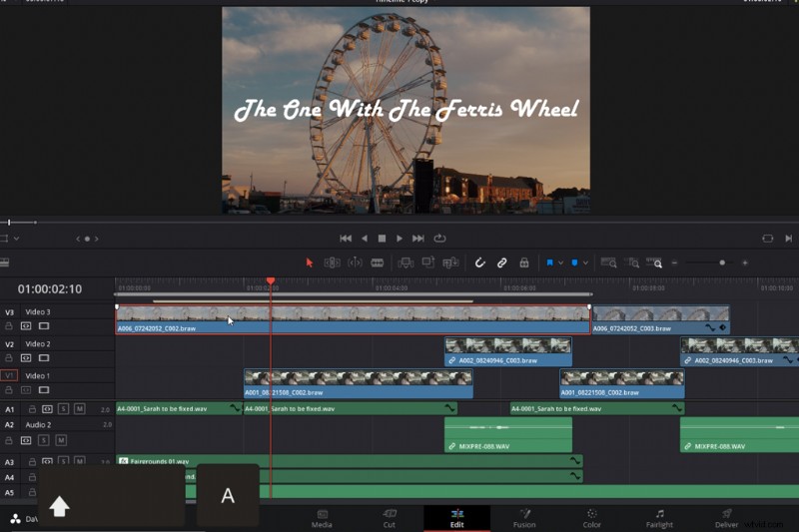The height and width of the screenshot is (532, 799).
Task: Select the Blade Edit Mode tool
Action: tap(378, 263)
